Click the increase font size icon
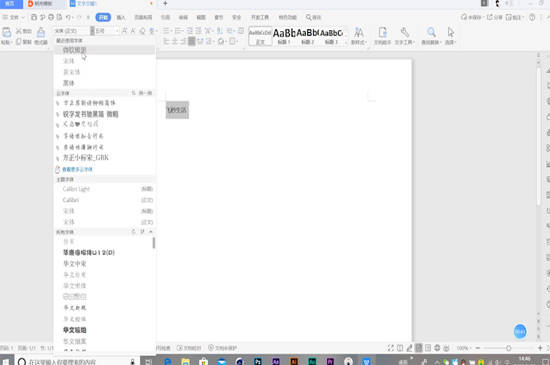This screenshot has width=550, height=365. click(125, 31)
